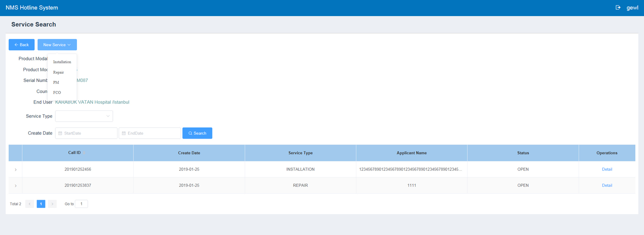Toggle the New Service dropdown button
This screenshot has width=644, height=235.
point(57,45)
